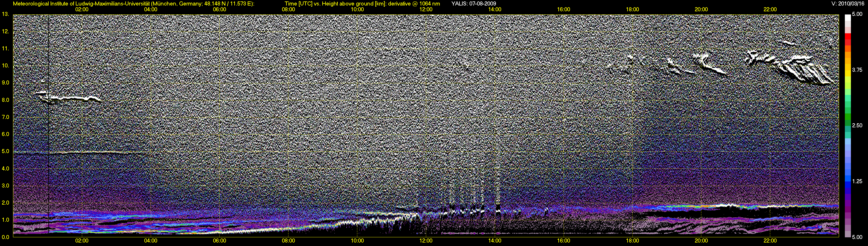The width and height of the screenshot is (868, 246).
Task: Click the Meteorological Institute of Ludwig-Maximilians-Universität title text
Action: [x=134, y=4]
